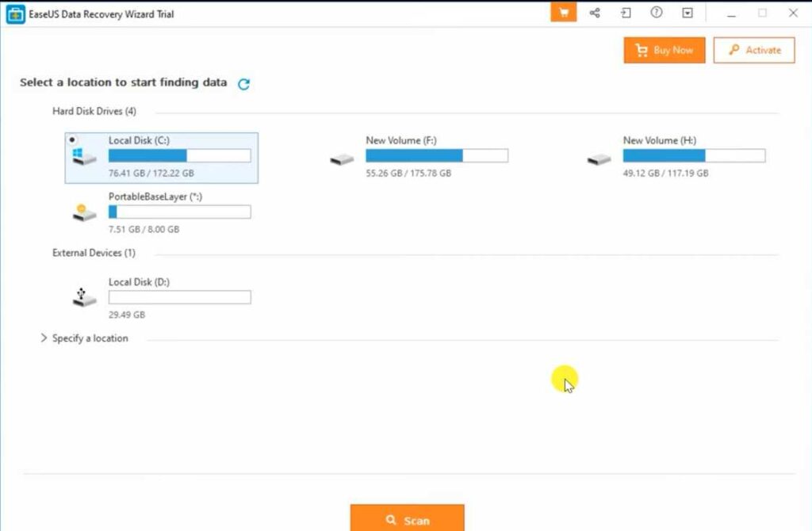
Task: Open the title bar dropdown menu icon
Action: coord(688,13)
